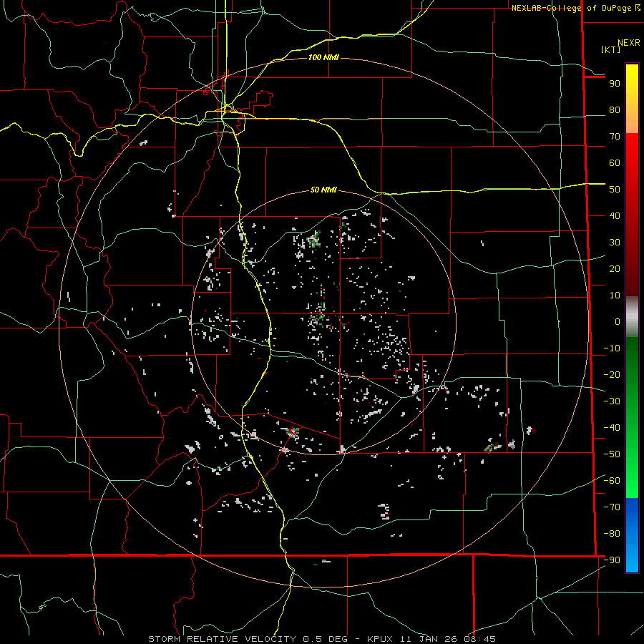Click the -20 value on the velocity scale
Viewport: 644px width, 644px height.
click(612, 375)
